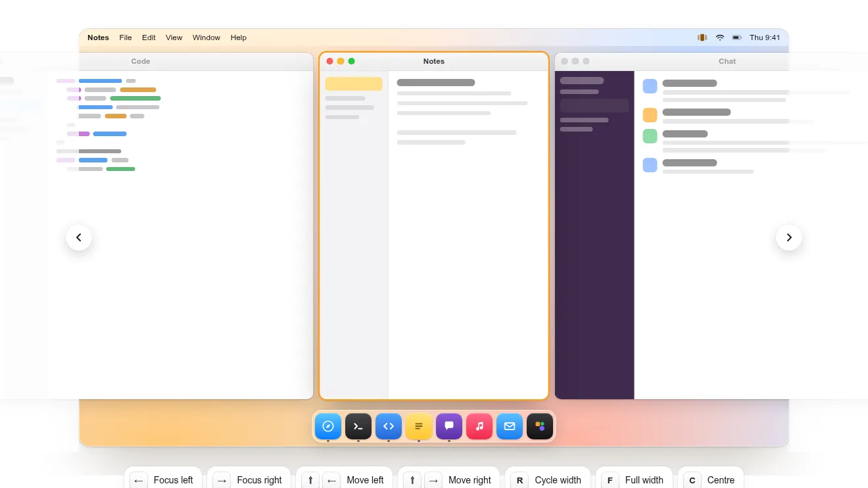Image resolution: width=868 pixels, height=488 pixels.
Task: Click the Full width shortcut button
Action: click(634, 479)
